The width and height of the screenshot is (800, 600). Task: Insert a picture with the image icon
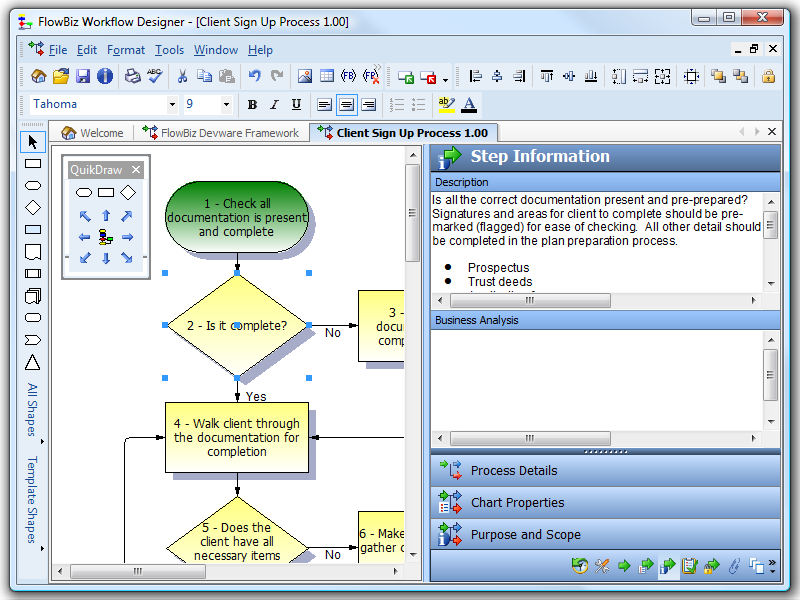point(305,77)
